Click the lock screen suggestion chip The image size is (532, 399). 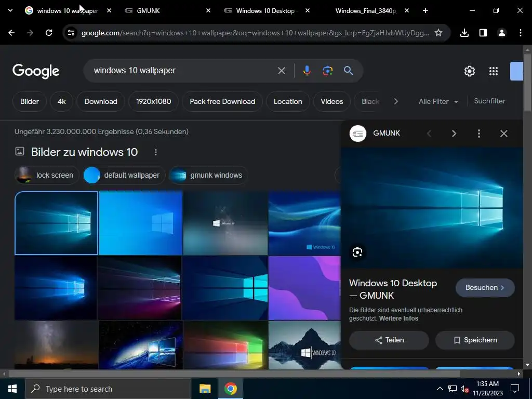tap(47, 175)
